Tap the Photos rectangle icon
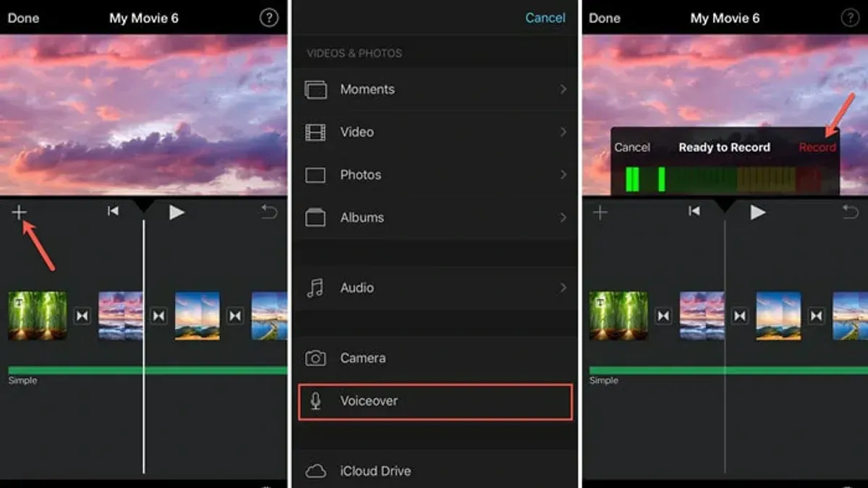This screenshot has width=868, height=488. (315, 175)
